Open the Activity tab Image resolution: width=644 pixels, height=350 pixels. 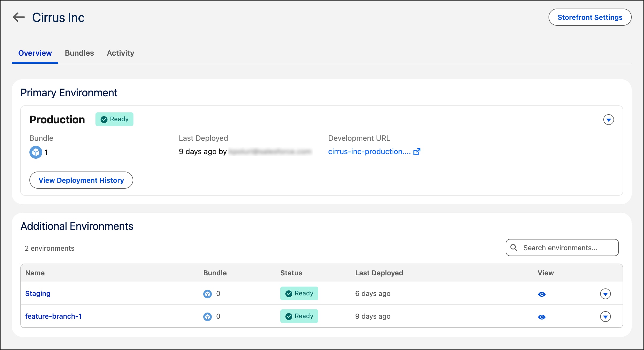121,53
